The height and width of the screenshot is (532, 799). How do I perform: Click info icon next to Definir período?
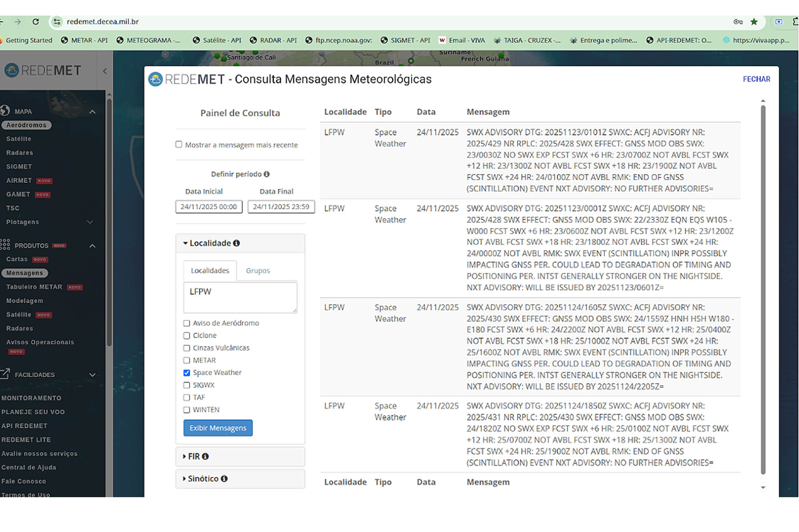click(267, 174)
